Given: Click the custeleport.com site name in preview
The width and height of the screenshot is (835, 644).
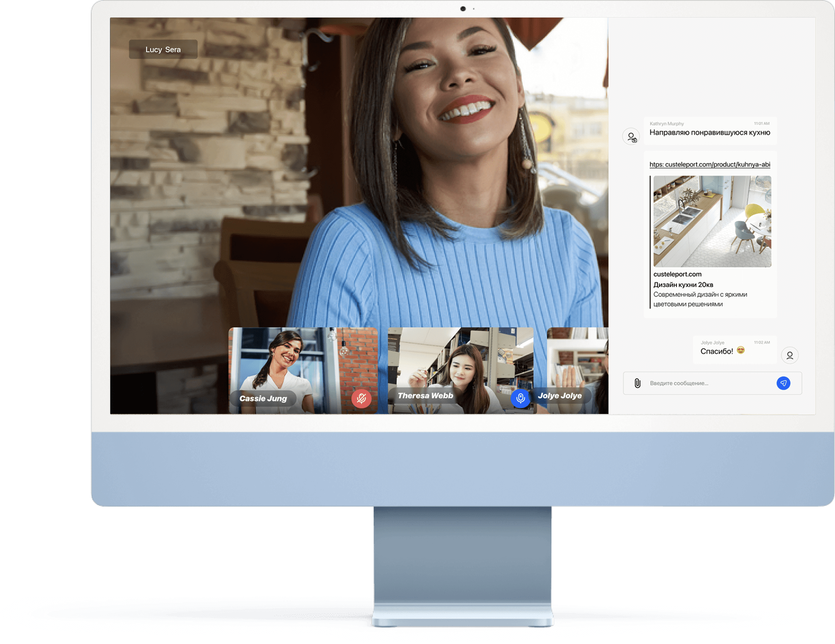Looking at the screenshot, I should click(x=677, y=274).
